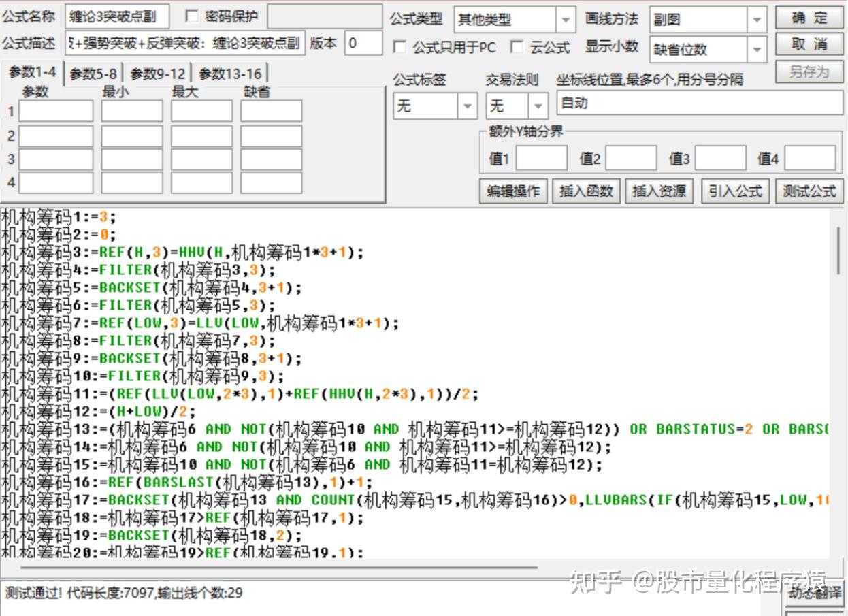This screenshot has width=848, height=616.
Task: Click the 值3 input field
Action: 720,158
